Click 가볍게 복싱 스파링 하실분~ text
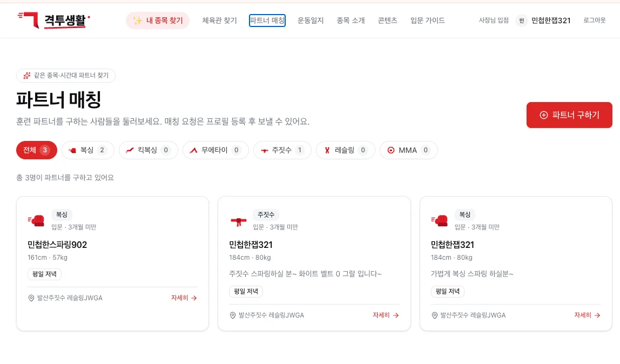This screenshot has width=620, height=364. [472, 274]
